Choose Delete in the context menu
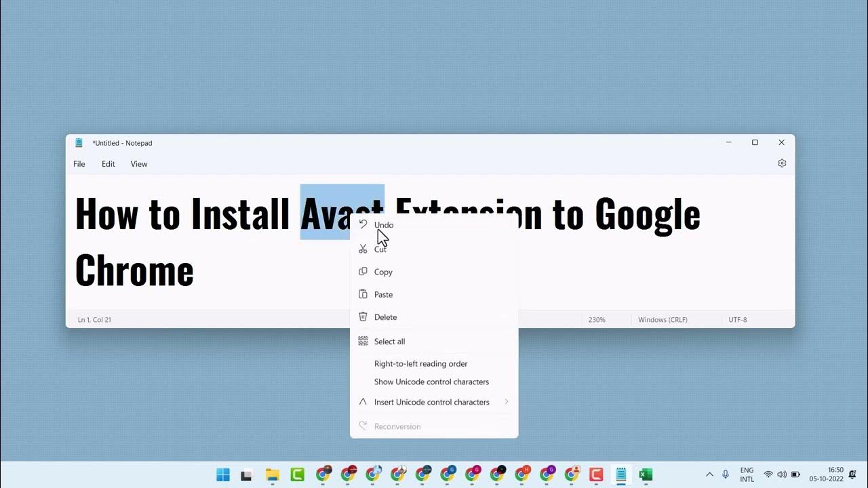This screenshot has height=488, width=868. point(434,317)
